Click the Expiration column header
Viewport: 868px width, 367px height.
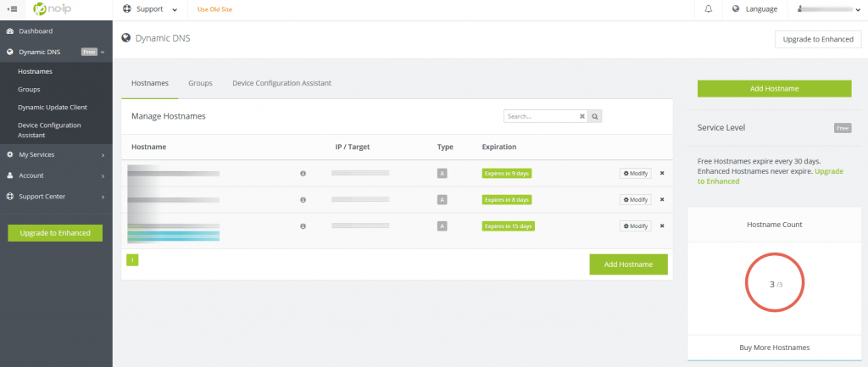point(499,147)
